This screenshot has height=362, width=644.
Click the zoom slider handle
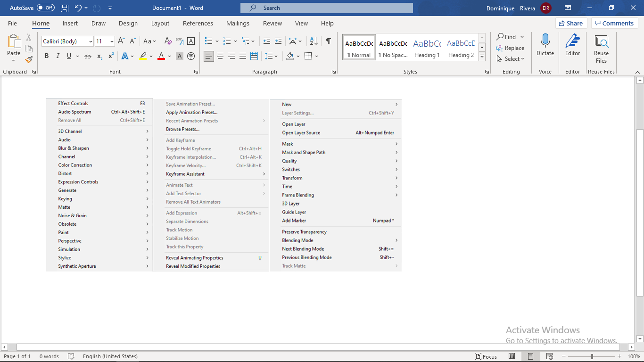(592, 356)
